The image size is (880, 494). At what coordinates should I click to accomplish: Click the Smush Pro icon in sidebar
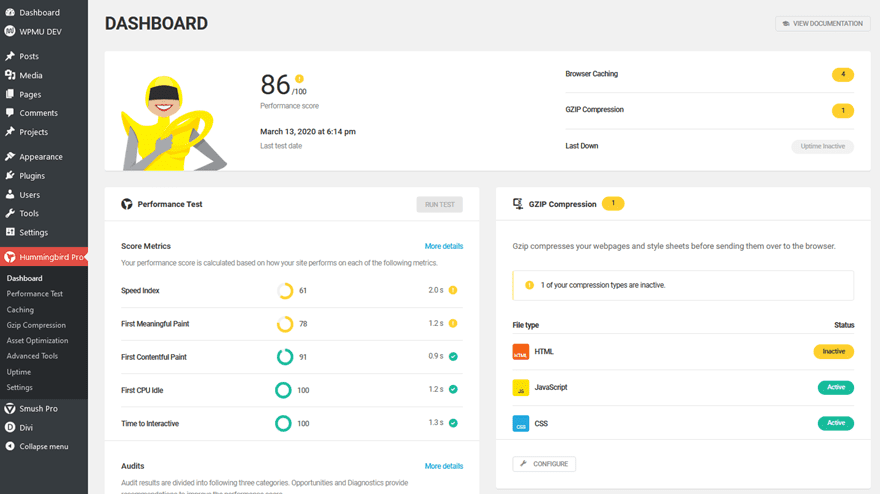tap(10, 408)
